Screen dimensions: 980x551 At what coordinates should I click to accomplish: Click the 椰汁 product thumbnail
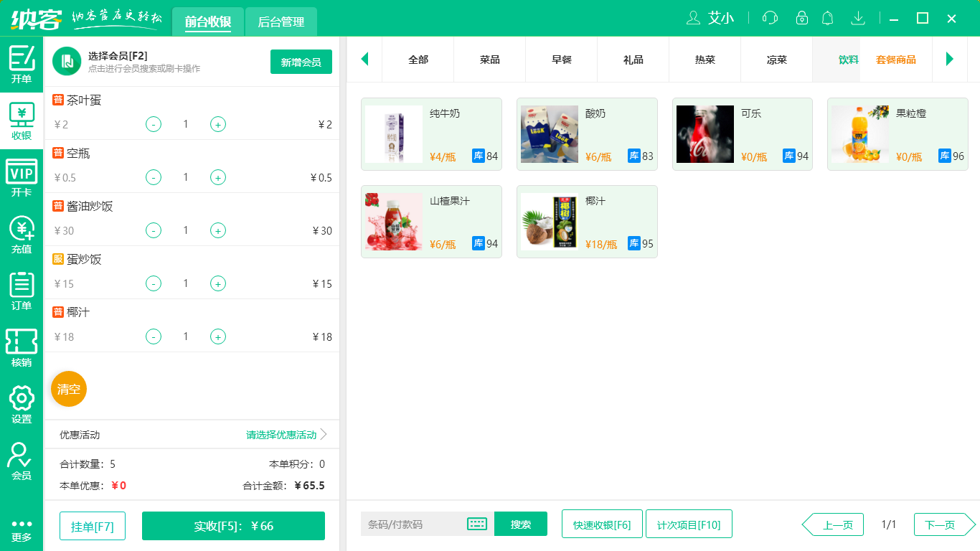(x=550, y=221)
